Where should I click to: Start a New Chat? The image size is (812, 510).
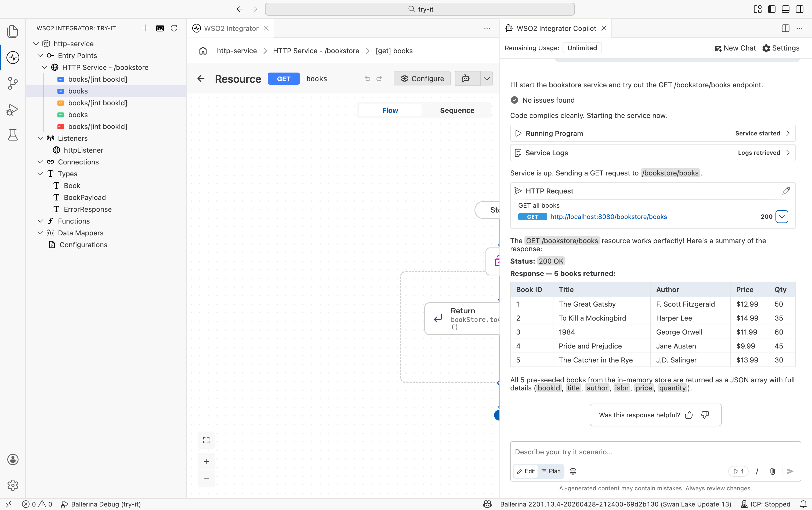click(735, 48)
